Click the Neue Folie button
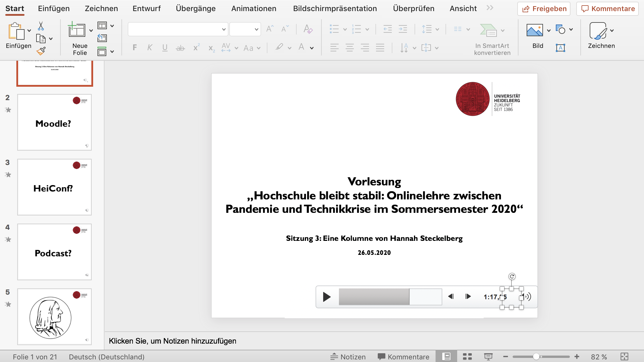Screen dimensions: 644x362 click(x=77, y=30)
